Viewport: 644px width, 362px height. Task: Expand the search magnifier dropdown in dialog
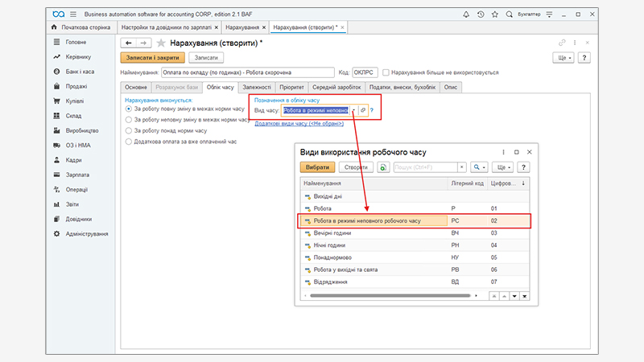(480, 167)
